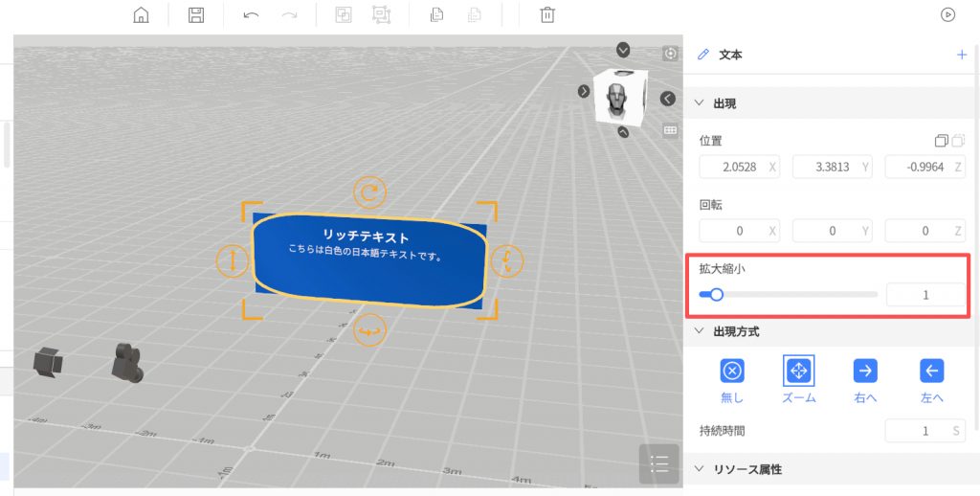Delete selected object with trash icon

pyautogui.click(x=546, y=14)
